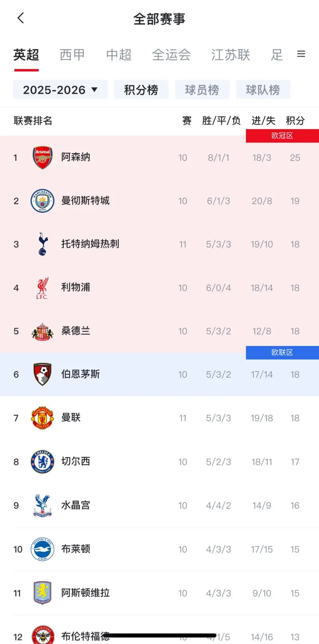Tap the Manchester City club crest
This screenshot has height=644, width=319.
click(x=42, y=201)
